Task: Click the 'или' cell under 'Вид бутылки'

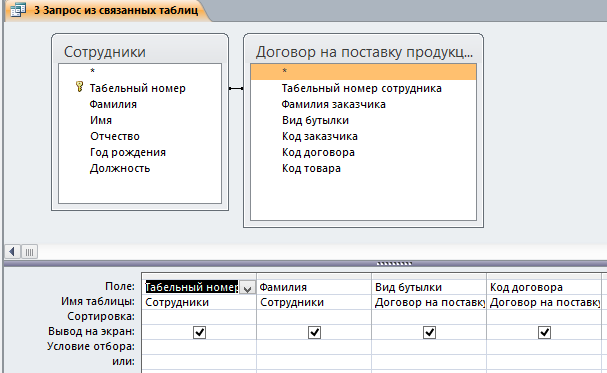Action: [x=429, y=362]
